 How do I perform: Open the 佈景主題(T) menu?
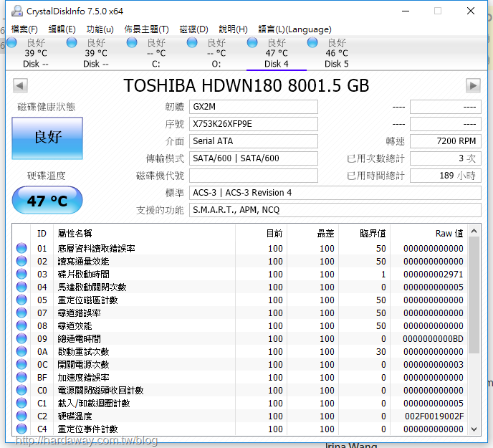pyautogui.click(x=146, y=29)
